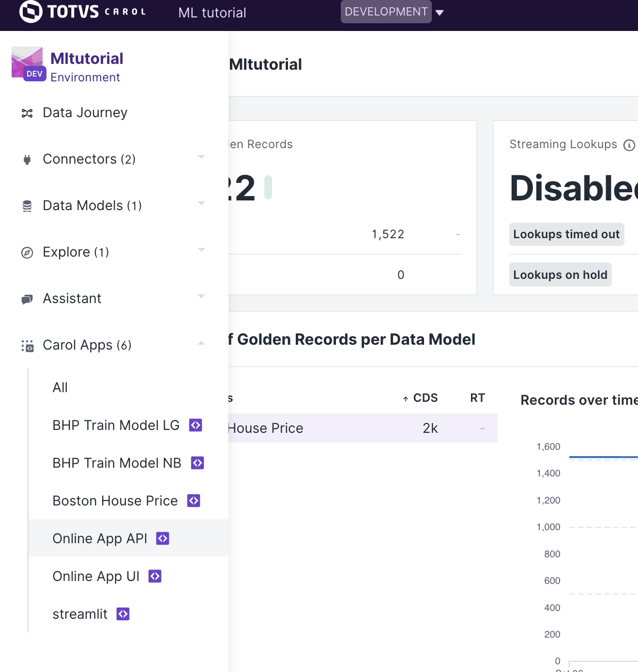
Task: Click the Explore compass icon
Action: click(x=27, y=253)
